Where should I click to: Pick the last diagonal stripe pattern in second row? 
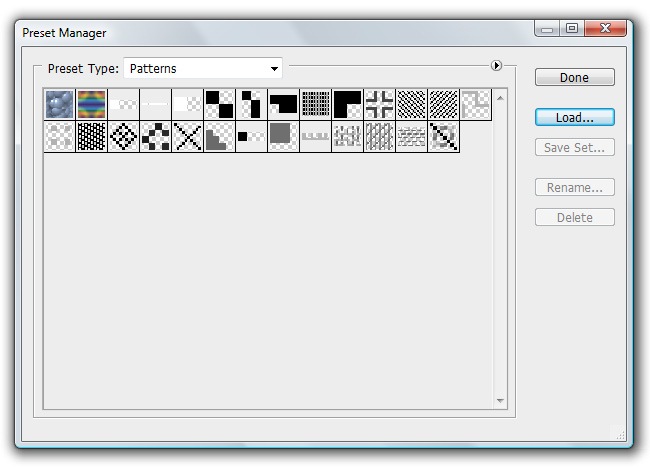pos(443,136)
